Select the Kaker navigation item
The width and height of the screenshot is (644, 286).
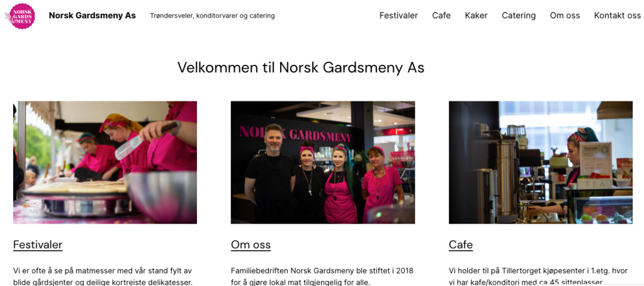476,16
